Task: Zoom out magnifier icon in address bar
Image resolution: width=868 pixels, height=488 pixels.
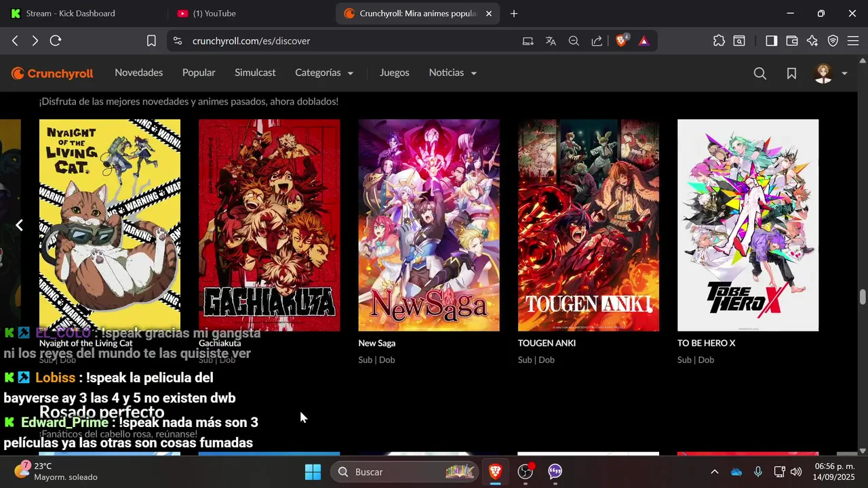Action: [x=574, y=41]
